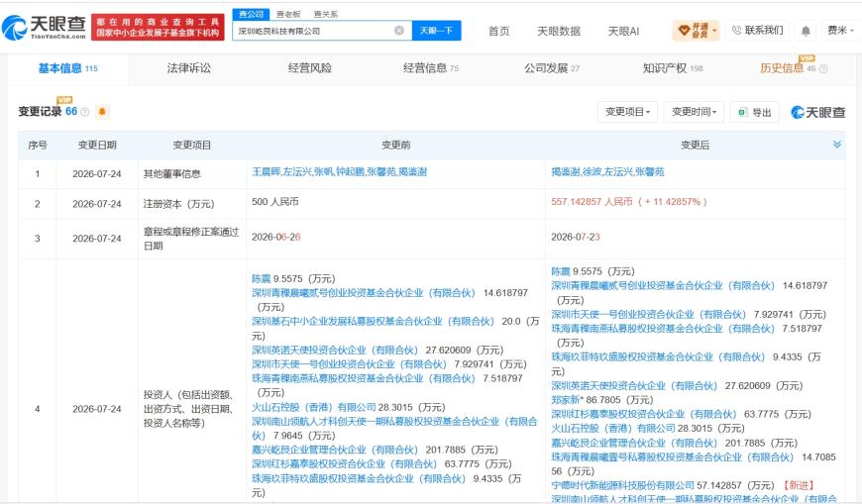The height and width of the screenshot is (504, 862).
Task: Open the 基本信息 tab
Action: 67,68
